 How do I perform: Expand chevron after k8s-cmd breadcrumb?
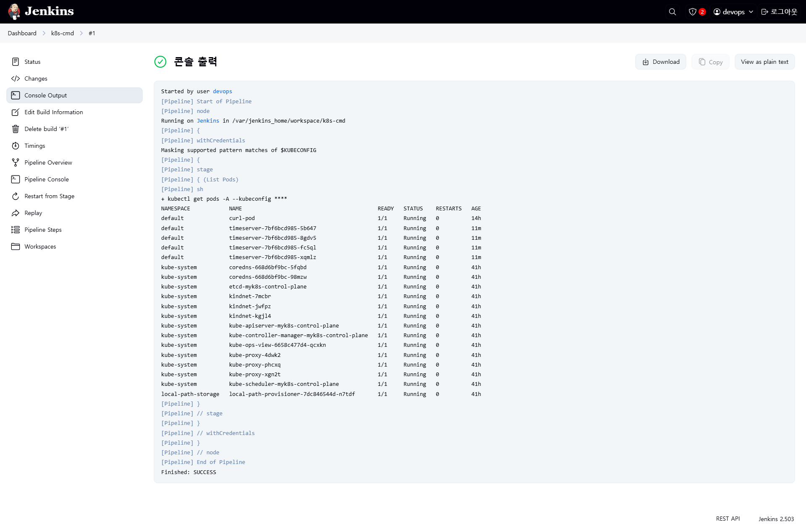(81, 33)
